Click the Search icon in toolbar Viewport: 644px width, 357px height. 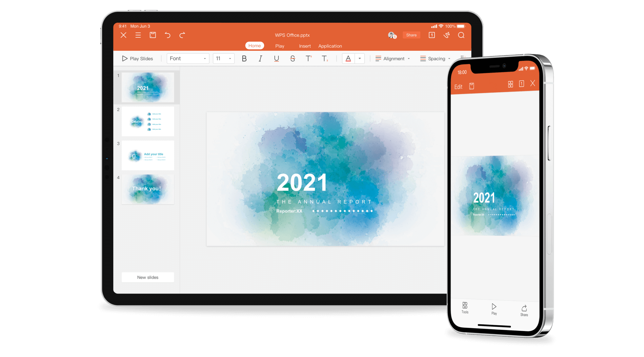click(461, 35)
